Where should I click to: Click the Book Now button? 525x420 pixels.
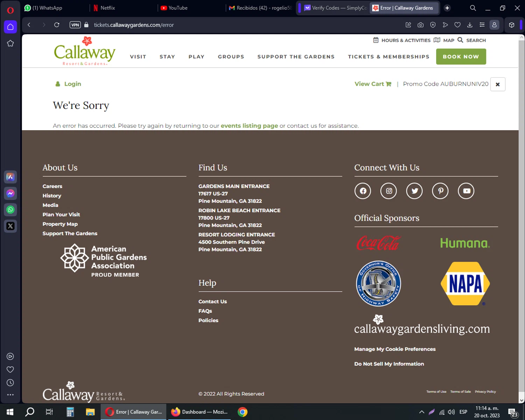click(461, 56)
